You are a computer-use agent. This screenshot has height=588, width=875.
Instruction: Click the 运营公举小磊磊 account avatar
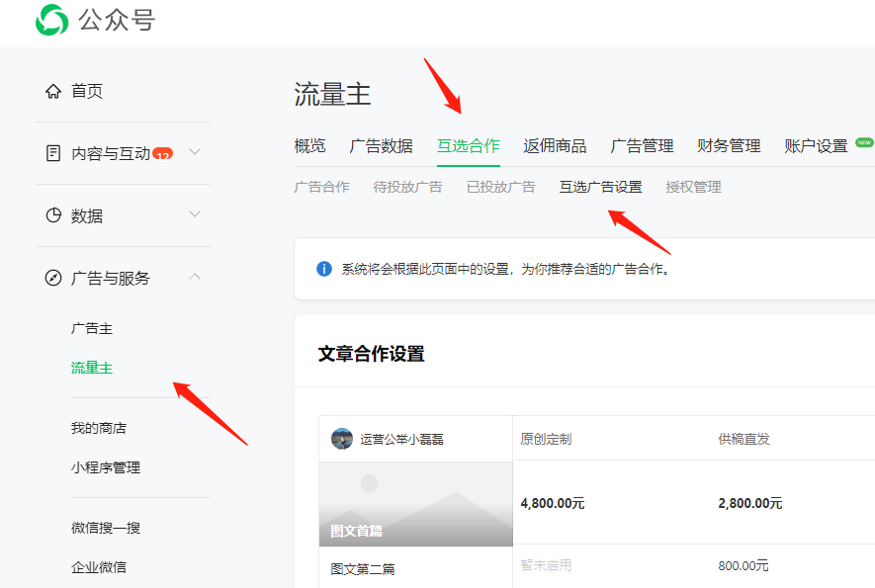(x=342, y=439)
